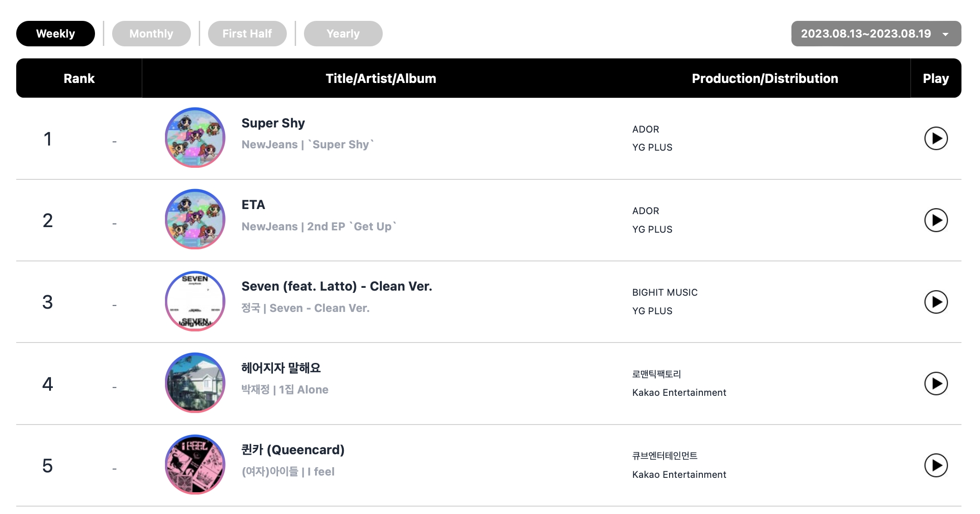Open the 1집 Alone album cover

195,383
